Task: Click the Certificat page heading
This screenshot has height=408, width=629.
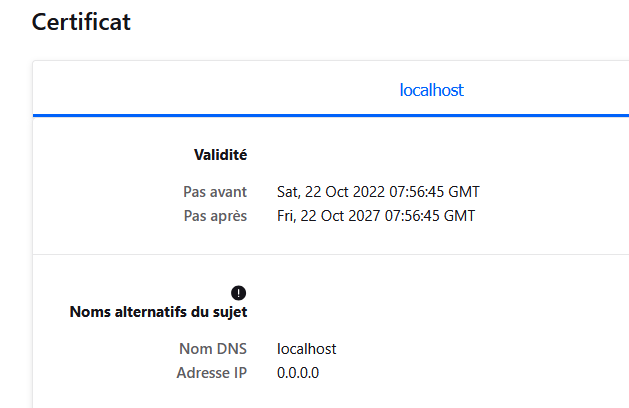Action: pos(82,22)
